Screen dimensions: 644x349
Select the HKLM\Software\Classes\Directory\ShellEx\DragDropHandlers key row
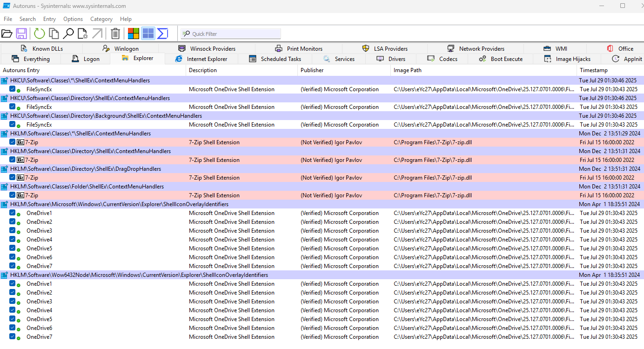point(322,169)
